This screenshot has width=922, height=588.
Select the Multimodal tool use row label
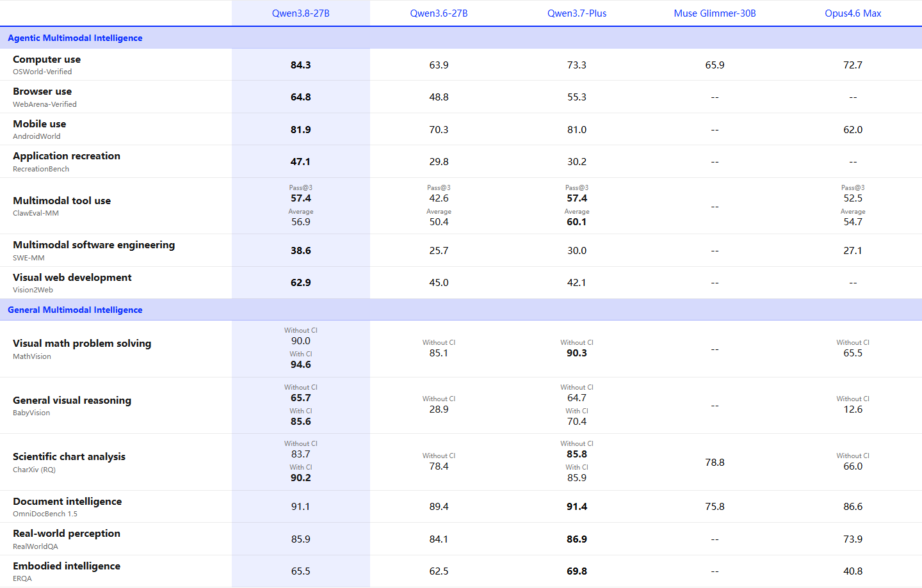pos(61,201)
